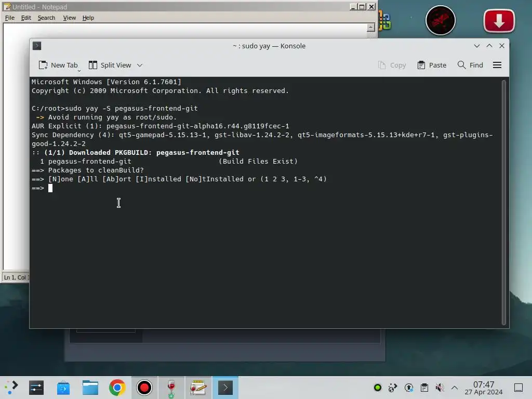The image size is (532, 399).
Task: Open the Konsole hamburger menu
Action: (497, 65)
